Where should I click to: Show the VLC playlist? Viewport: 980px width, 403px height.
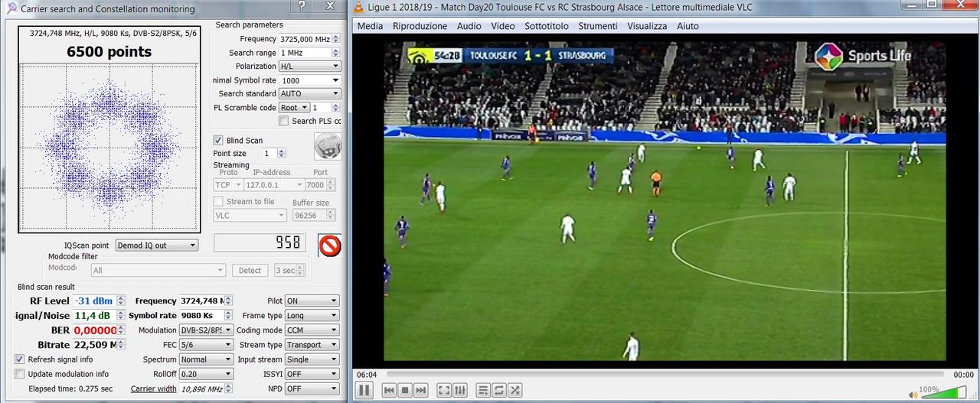click(x=483, y=390)
